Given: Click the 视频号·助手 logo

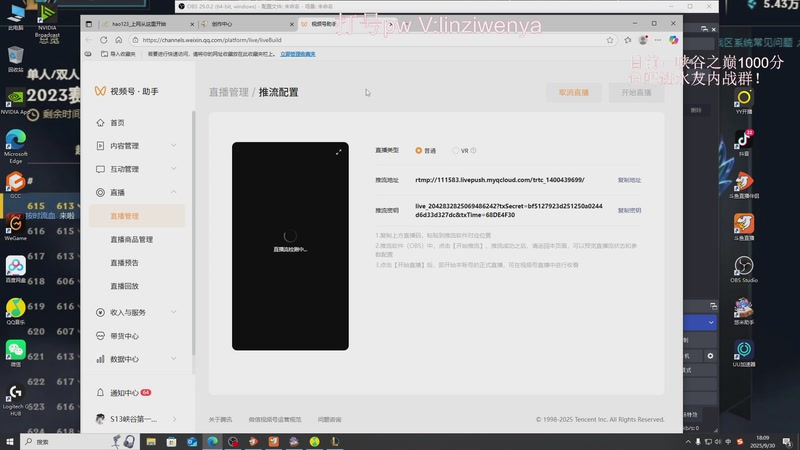Looking at the screenshot, I should tap(127, 91).
